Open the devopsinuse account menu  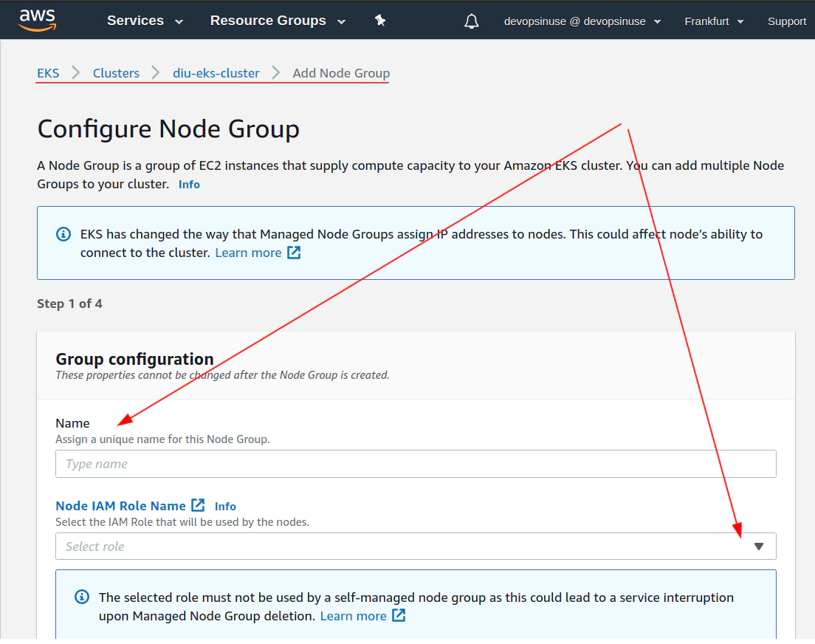[582, 21]
